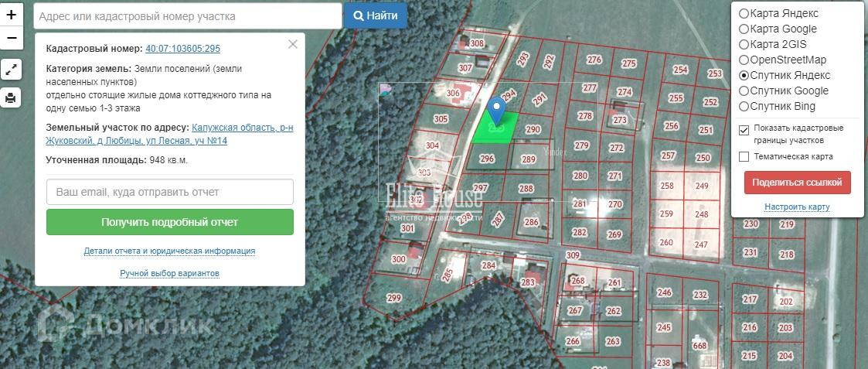Screen dimensions: 868x369
Task: Click parcel number 308
Action: point(477,43)
